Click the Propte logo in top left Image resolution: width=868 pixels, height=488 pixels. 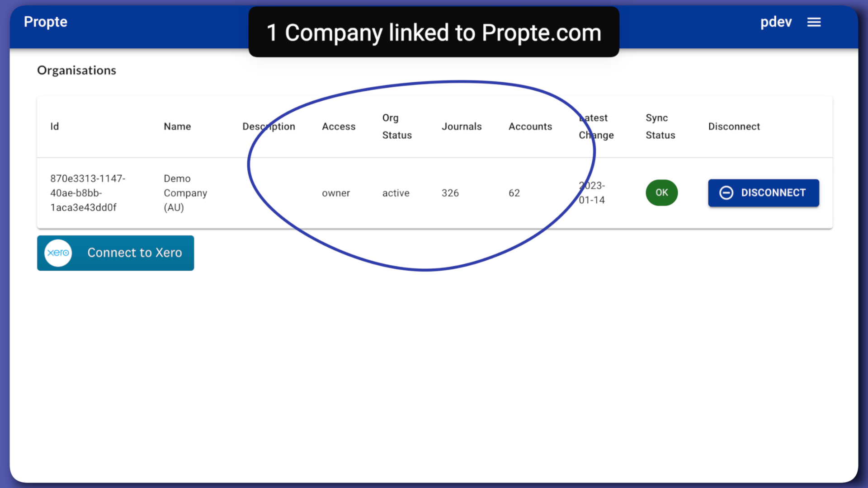coord(45,22)
